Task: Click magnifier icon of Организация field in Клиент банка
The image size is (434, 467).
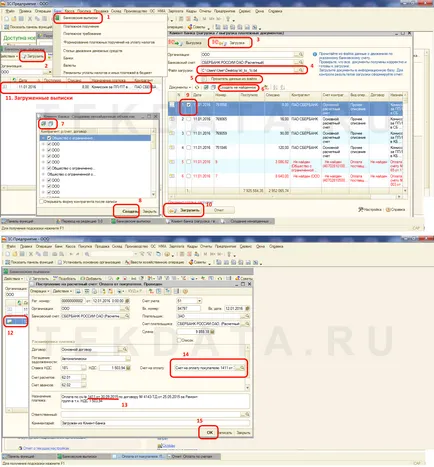Action: 301,54
